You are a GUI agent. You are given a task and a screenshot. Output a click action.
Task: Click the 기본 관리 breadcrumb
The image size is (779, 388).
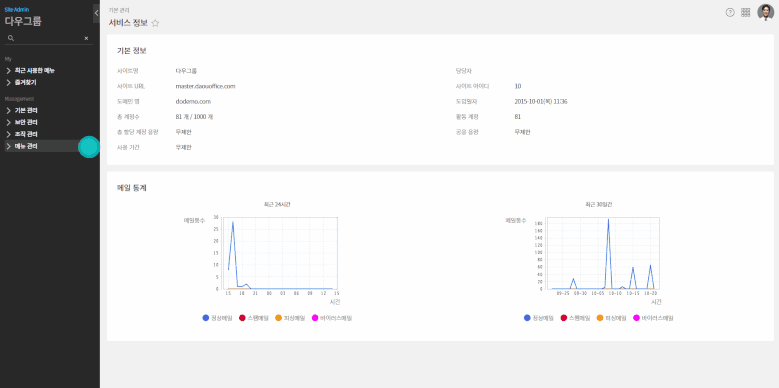click(x=119, y=10)
